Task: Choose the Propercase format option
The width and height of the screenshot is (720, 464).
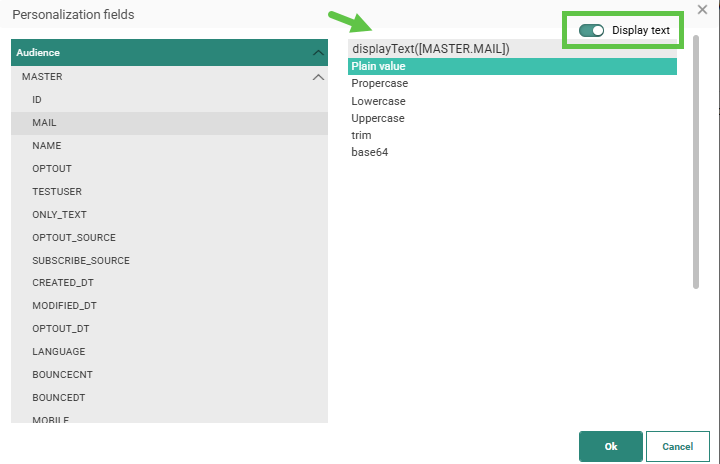Action: tap(379, 84)
